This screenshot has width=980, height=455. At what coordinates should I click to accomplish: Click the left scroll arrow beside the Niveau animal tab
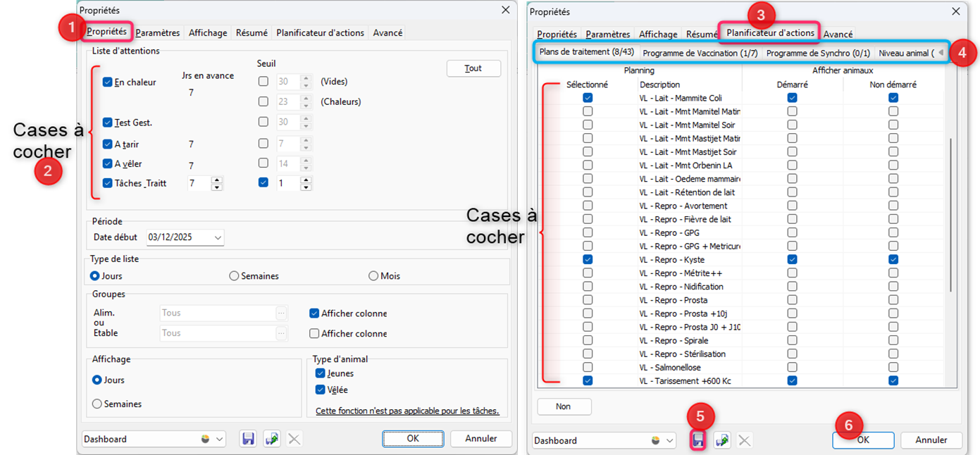click(941, 53)
